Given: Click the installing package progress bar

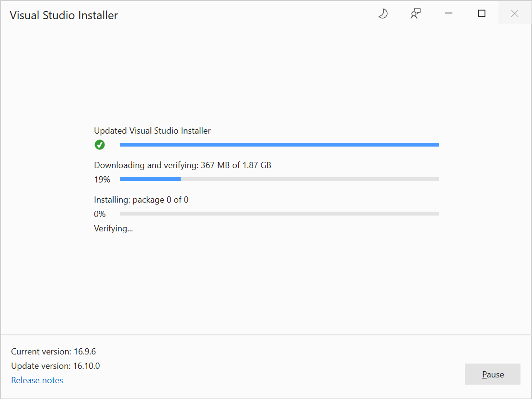Looking at the screenshot, I should [x=279, y=214].
